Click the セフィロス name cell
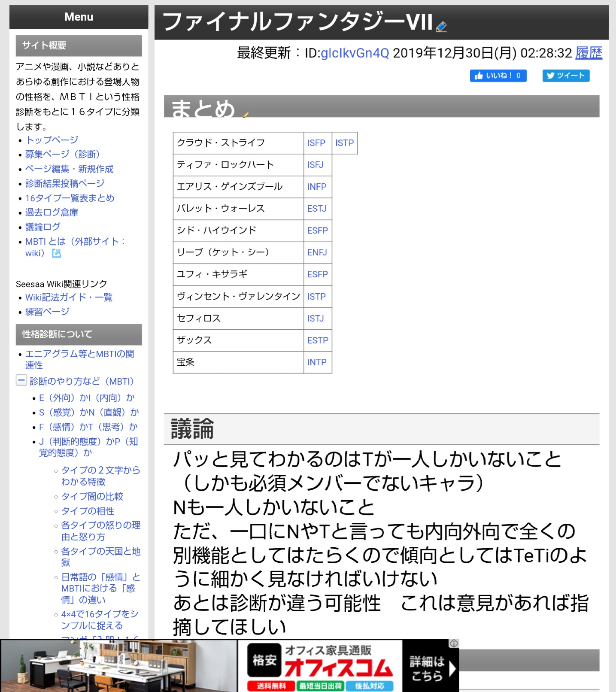The height and width of the screenshot is (692, 616). (x=238, y=319)
